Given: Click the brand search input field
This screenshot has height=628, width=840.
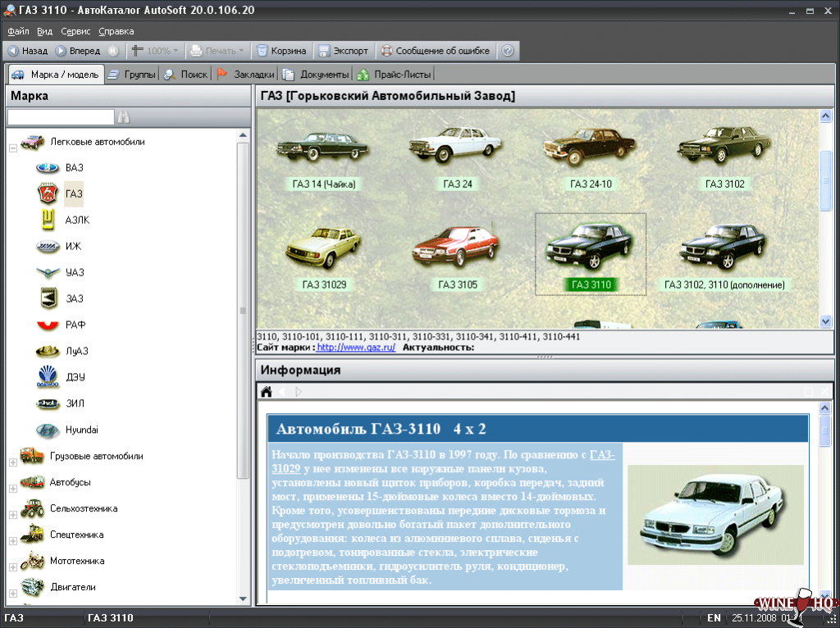Looking at the screenshot, I should [61, 117].
